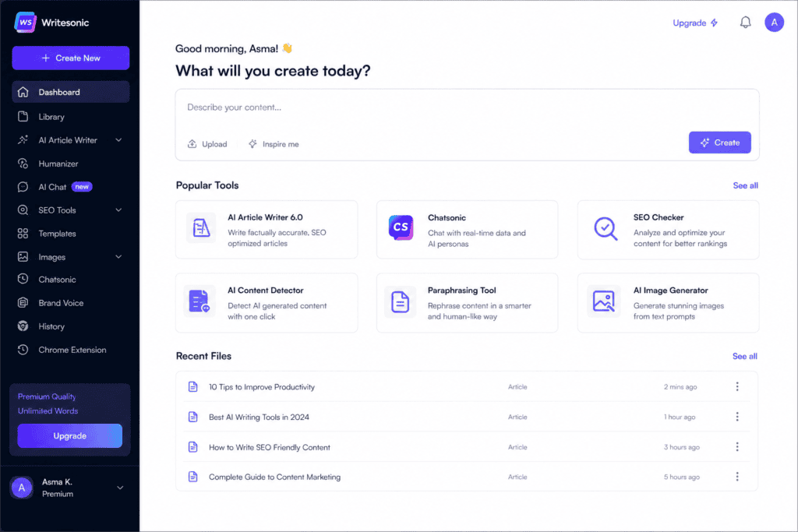Click the '2 mins ago' timestamp

680,386
